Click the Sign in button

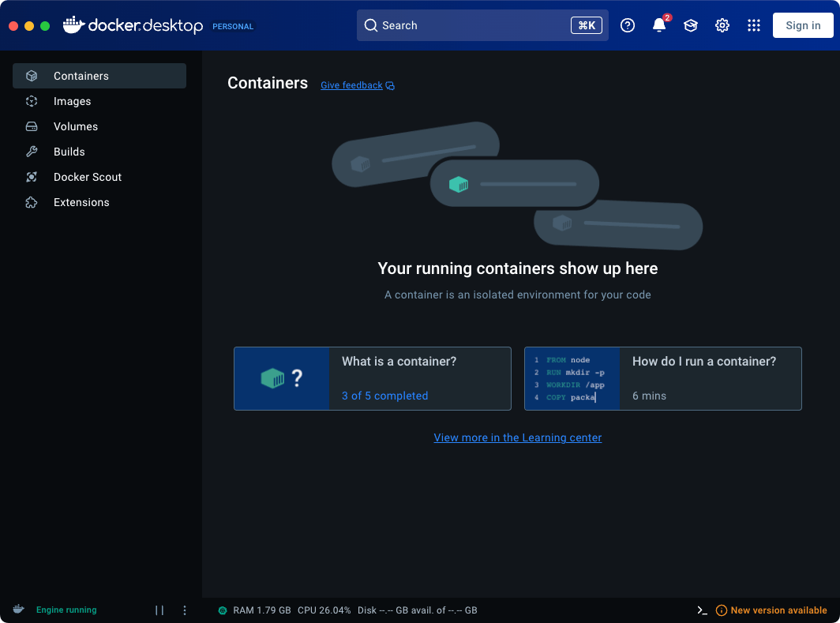[x=802, y=25]
